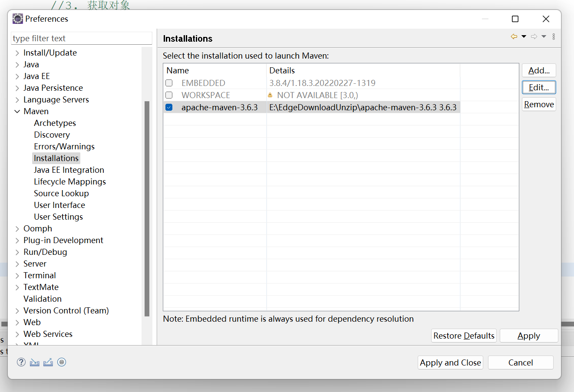Expand the Plug-in Development node
Viewport: 574px width, 392px height.
(x=17, y=240)
